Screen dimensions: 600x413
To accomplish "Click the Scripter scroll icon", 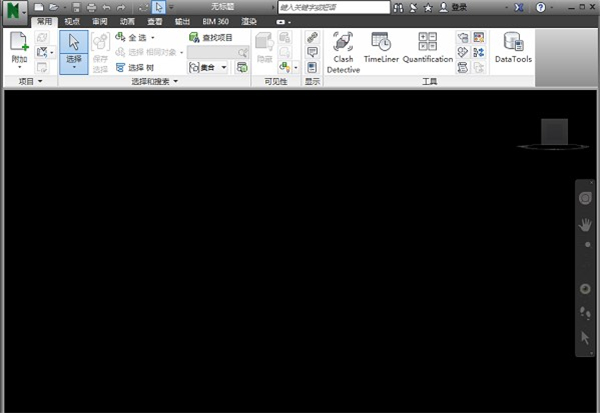I will click(463, 67).
